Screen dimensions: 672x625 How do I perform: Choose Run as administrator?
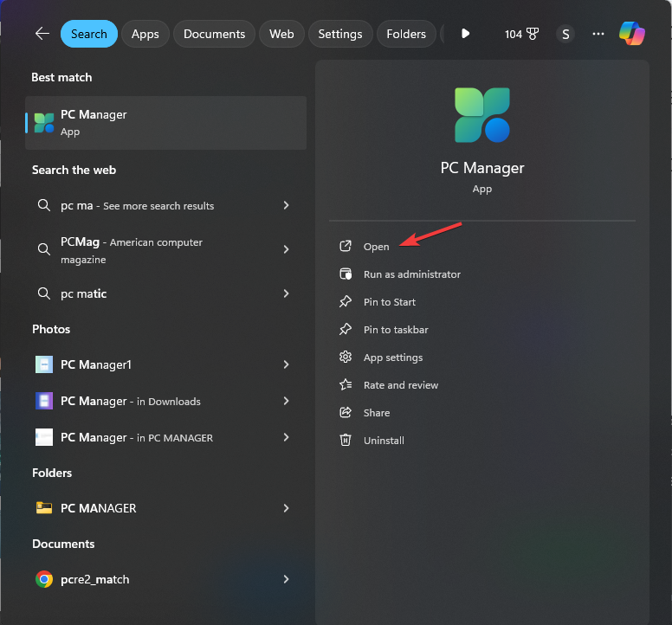click(x=412, y=274)
